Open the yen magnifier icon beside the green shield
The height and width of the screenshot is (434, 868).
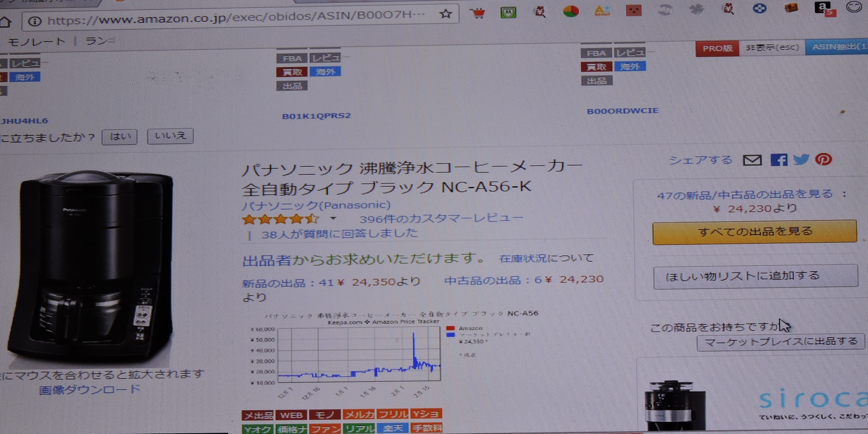539,12
